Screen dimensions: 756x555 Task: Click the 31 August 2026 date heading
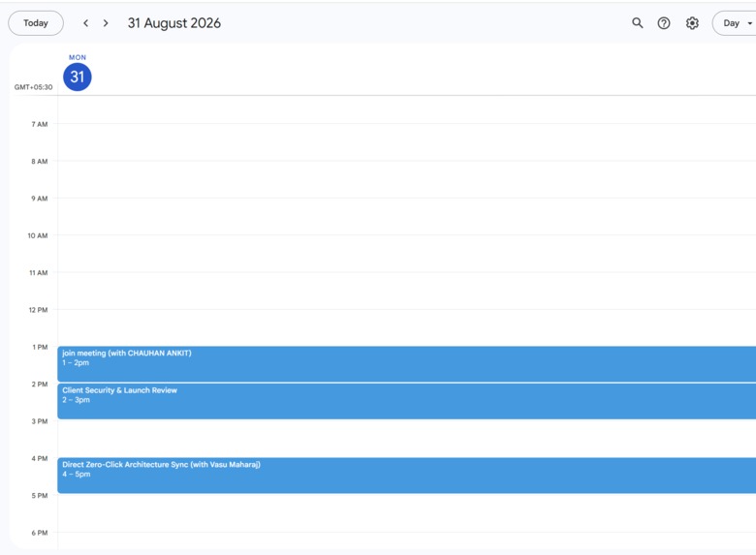pyautogui.click(x=174, y=23)
